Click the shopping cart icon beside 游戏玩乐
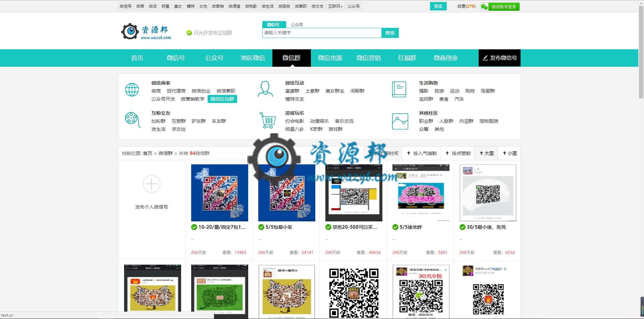The height and width of the screenshot is (319, 644). click(267, 120)
